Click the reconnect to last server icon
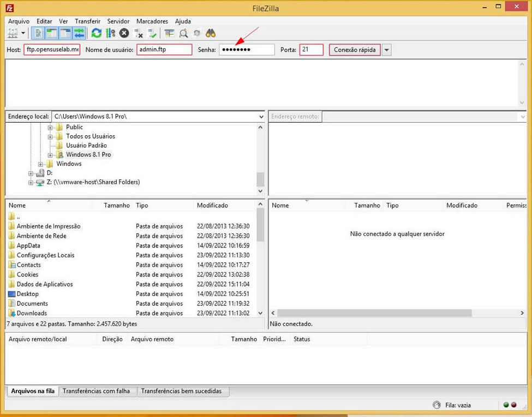The image size is (532, 417). (x=152, y=33)
